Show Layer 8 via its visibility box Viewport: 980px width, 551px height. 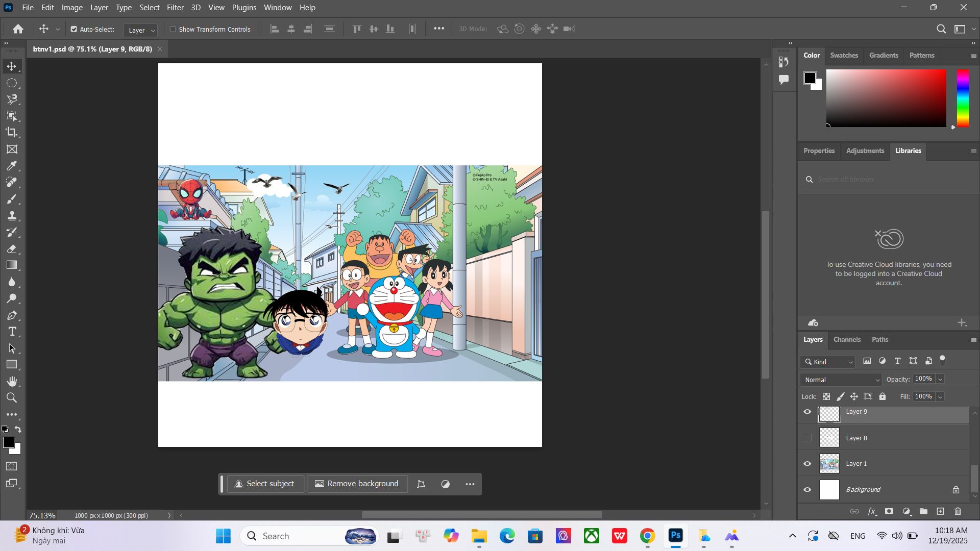click(x=807, y=438)
